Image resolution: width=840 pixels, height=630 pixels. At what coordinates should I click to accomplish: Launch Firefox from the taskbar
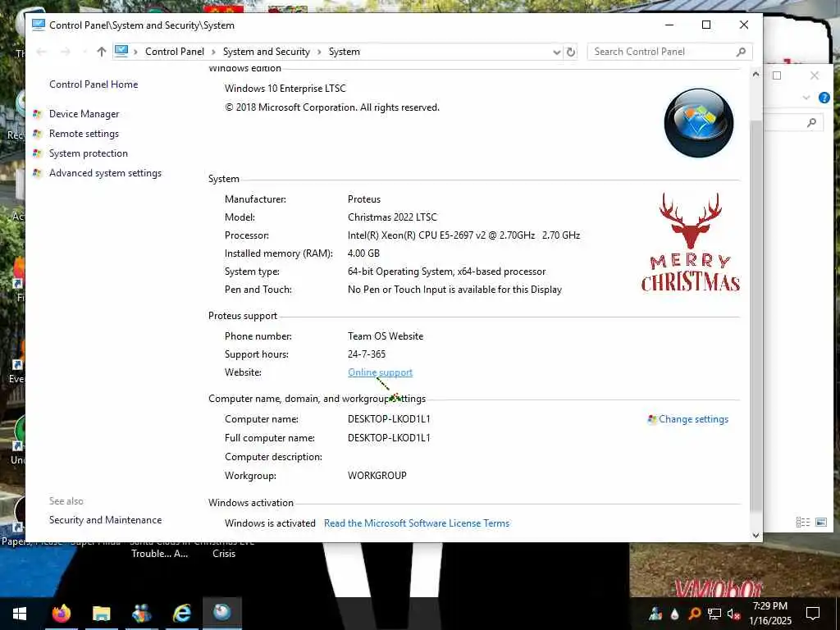[x=61, y=614]
